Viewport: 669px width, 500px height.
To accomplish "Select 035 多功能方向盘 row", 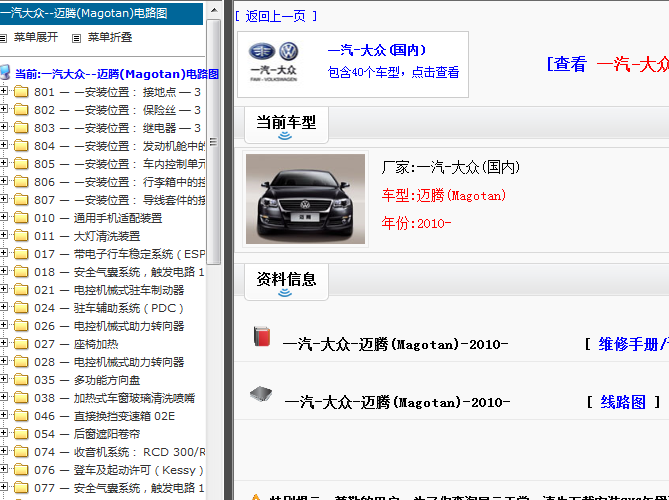I will [x=87, y=380].
